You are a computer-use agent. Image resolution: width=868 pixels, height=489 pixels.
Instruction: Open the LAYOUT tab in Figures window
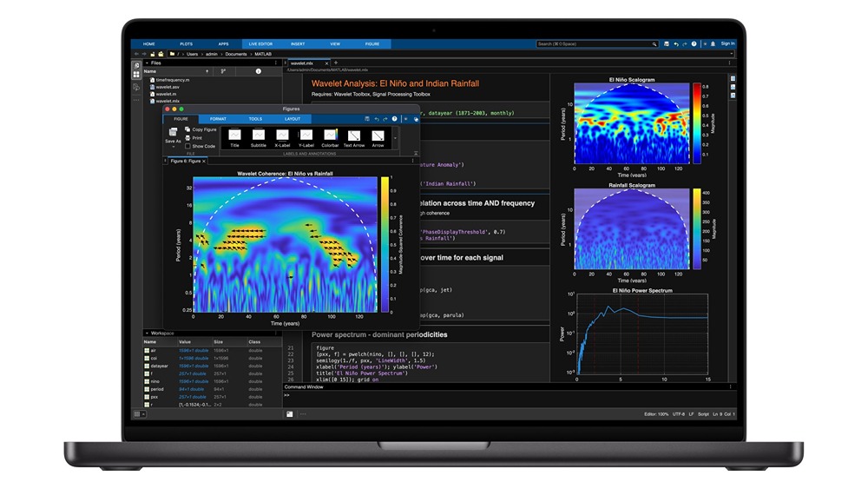tap(293, 119)
